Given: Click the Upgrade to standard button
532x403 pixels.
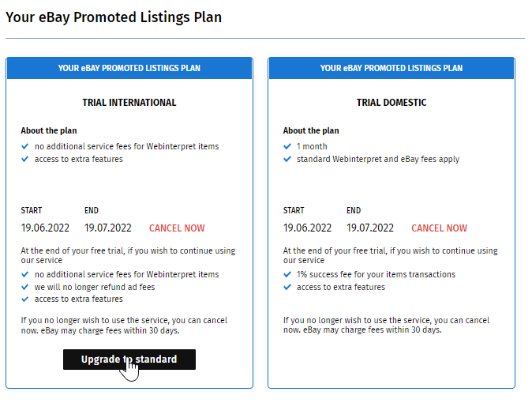Looking at the screenshot, I should coord(129,360).
